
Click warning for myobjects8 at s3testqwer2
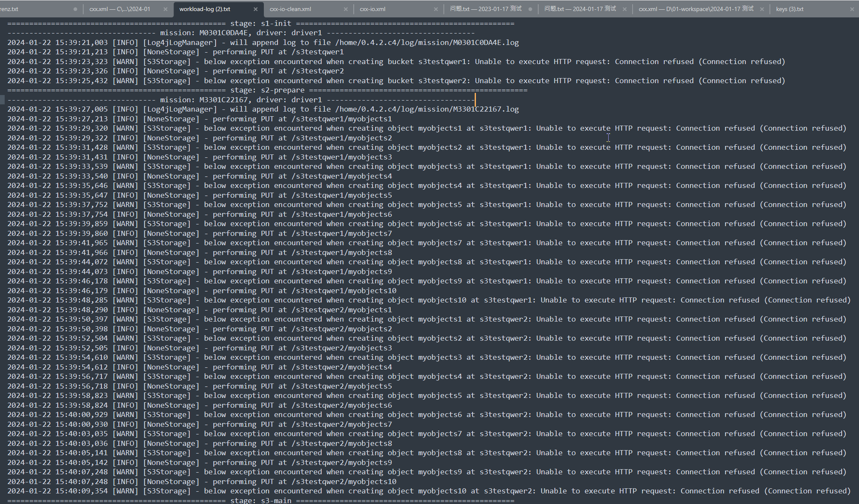pyautogui.click(x=427, y=453)
